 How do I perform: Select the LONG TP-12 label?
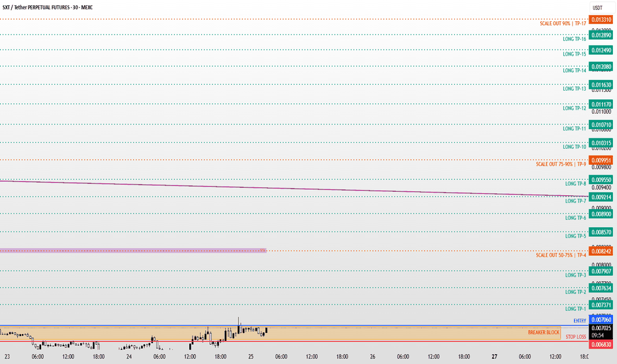point(574,109)
